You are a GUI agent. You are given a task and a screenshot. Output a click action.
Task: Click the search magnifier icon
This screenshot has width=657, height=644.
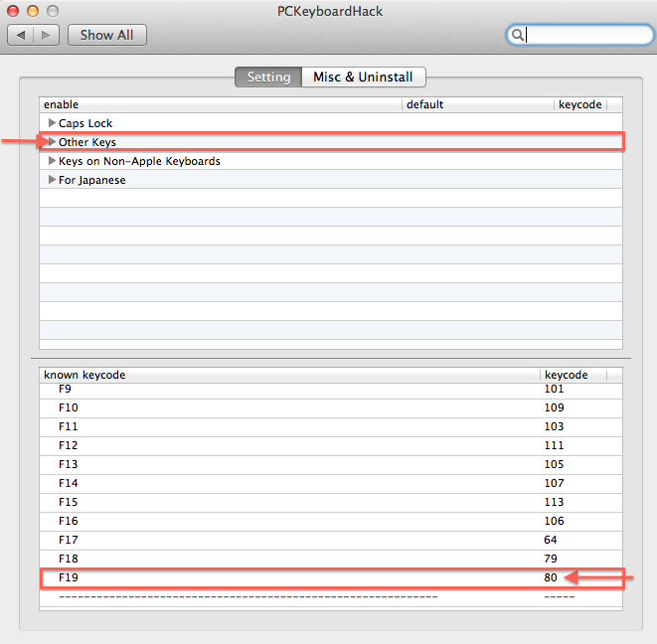(517, 35)
